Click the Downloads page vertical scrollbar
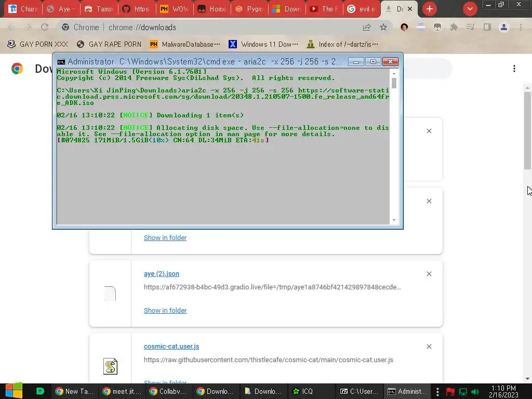This screenshot has height=399, width=532. (527, 130)
